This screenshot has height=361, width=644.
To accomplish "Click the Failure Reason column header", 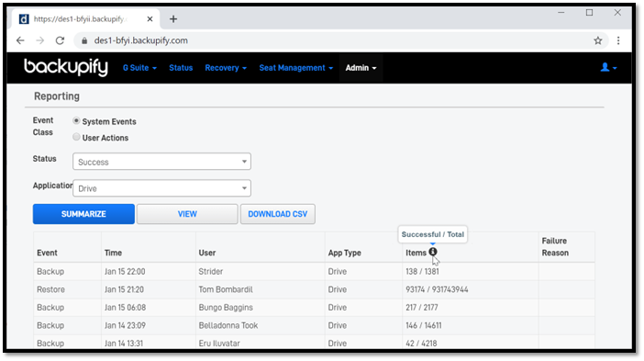I will pyautogui.click(x=555, y=247).
